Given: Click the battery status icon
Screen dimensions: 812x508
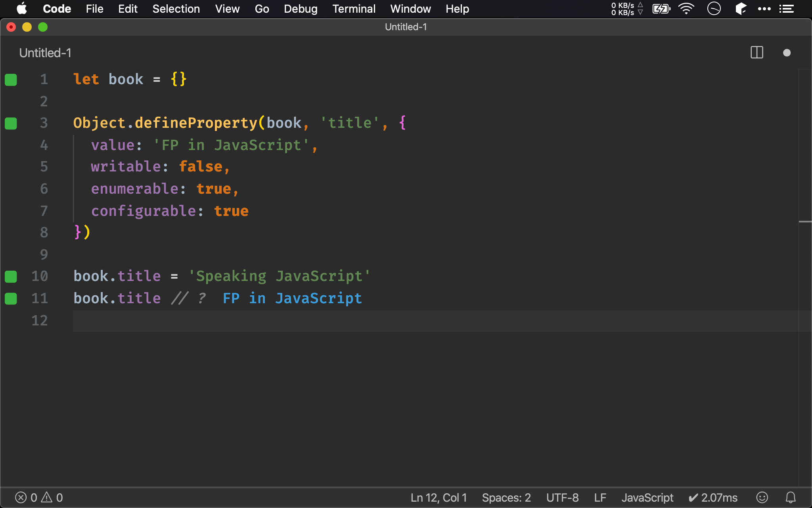Looking at the screenshot, I should (661, 9).
